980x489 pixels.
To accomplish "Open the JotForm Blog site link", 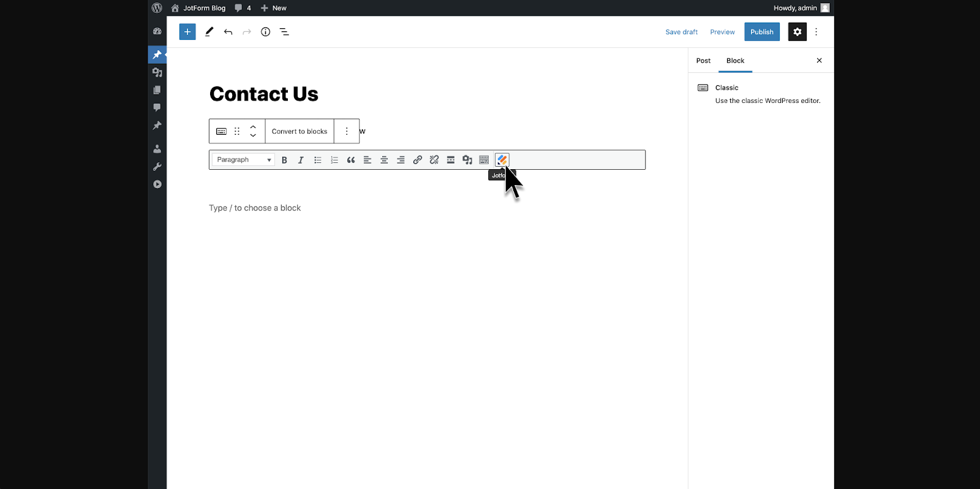I will [x=198, y=8].
